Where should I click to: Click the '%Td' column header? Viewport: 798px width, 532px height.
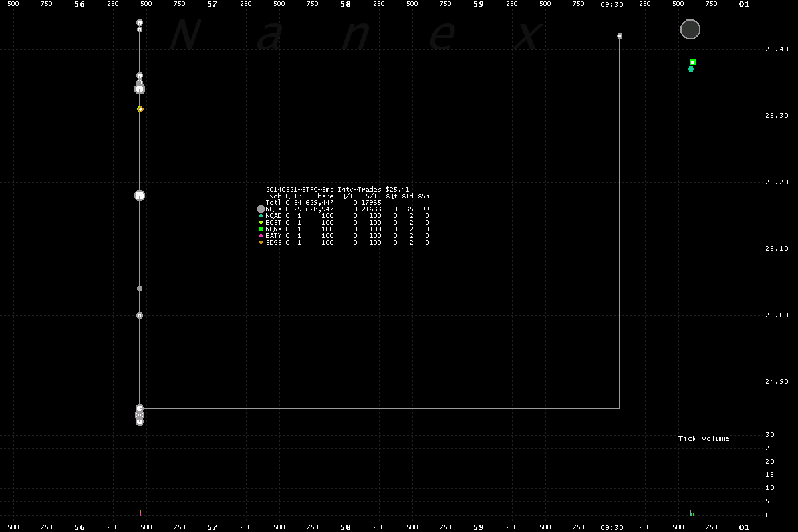tap(407, 196)
